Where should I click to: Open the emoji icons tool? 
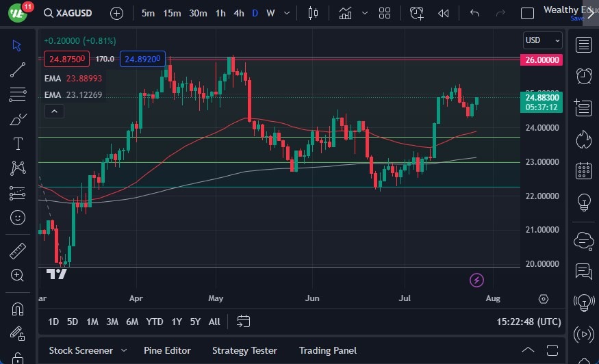coord(18,218)
